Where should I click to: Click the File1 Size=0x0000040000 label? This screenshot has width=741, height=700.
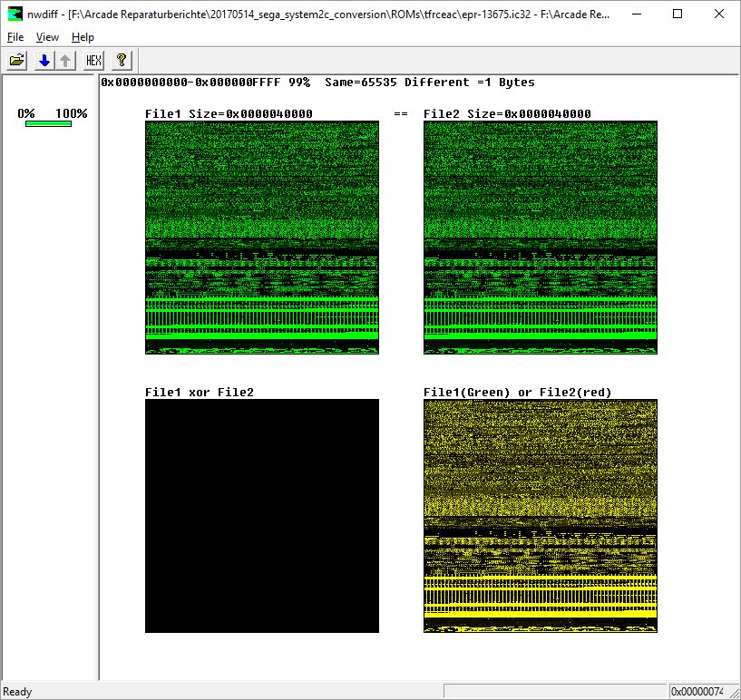pyautogui.click(x=229, y=114)
